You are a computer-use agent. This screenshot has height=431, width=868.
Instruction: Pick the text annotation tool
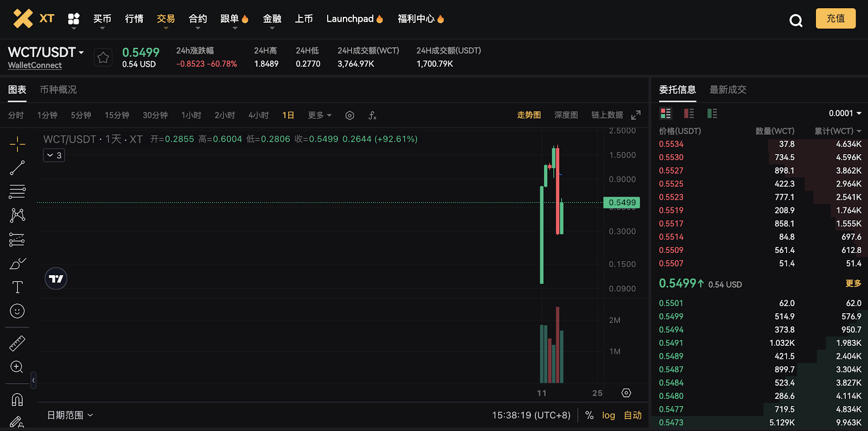(x=17, y=287)
